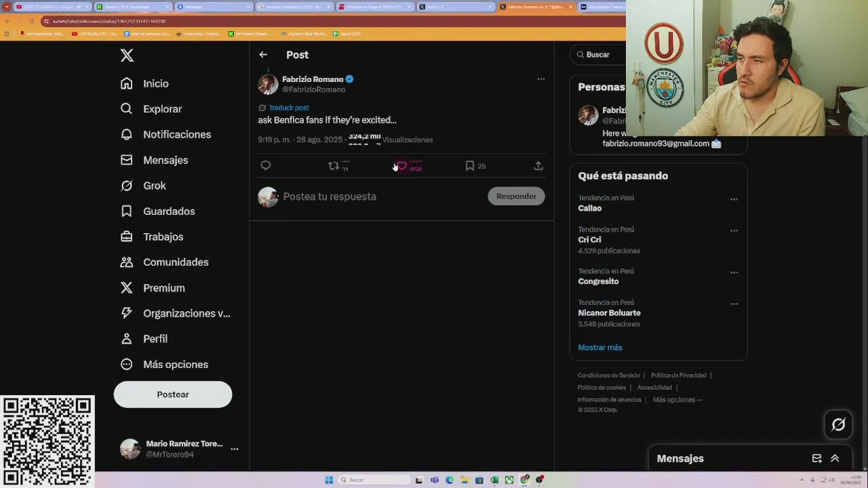This screenshot has height=488, width=868.
Task: Open Xbox app from taskbar
Action: coord(509,480)
